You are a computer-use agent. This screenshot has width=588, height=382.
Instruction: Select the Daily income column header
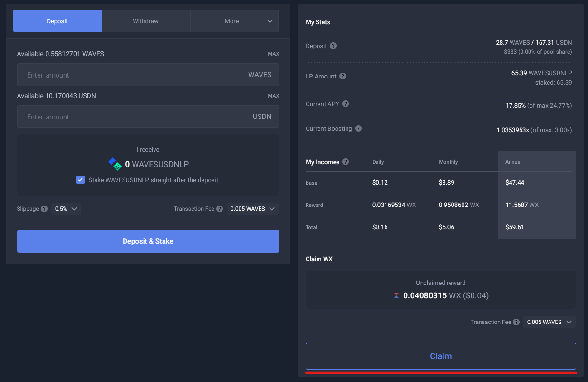(x=378, y=162)
